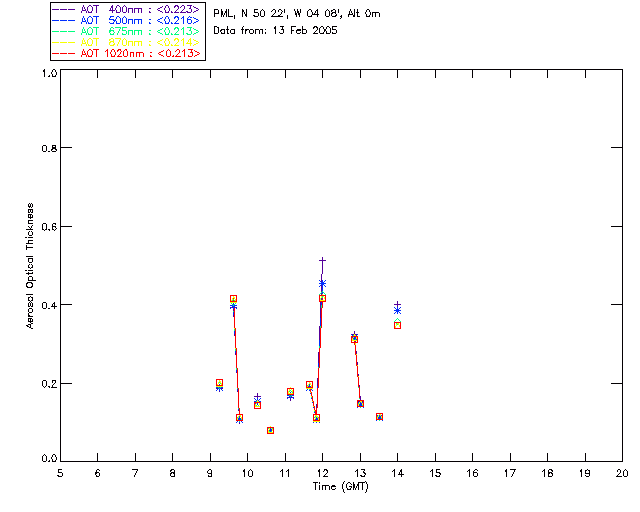
Task: Click the x-axis tick label 17
Action: (x=510, y=473)
